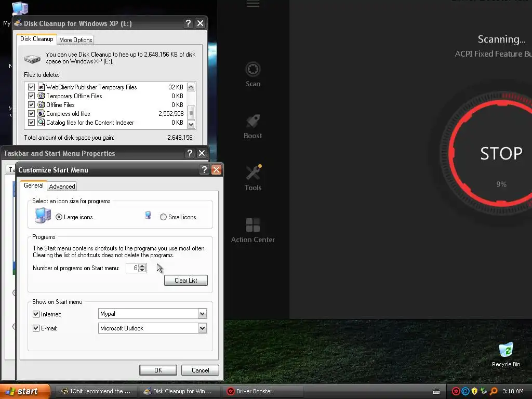532x399 pixels.
Task: Switch to Disk Cleanup taskbar button
Action: pyautogui.click(x=179, y=391)
